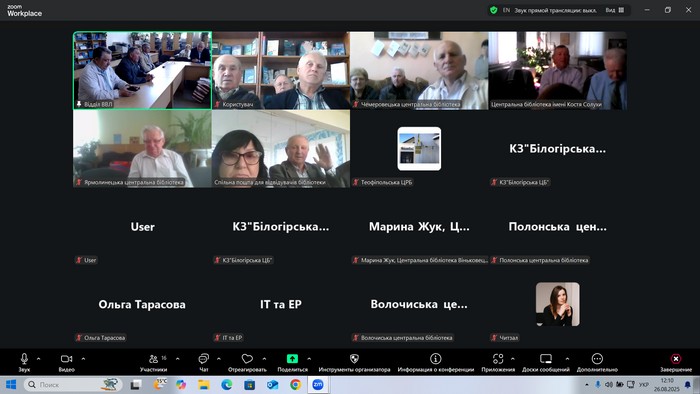Open Google Chrome from the taskbar
Screen dimensions: 700x394
coord(295,385)
